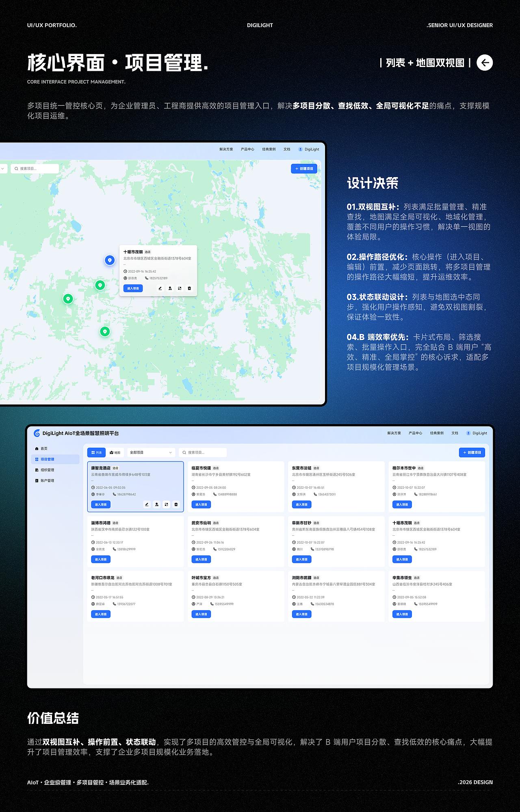Select the 武安市仙圳 project card title
The image size is (520, 812).
coord(201,523)
